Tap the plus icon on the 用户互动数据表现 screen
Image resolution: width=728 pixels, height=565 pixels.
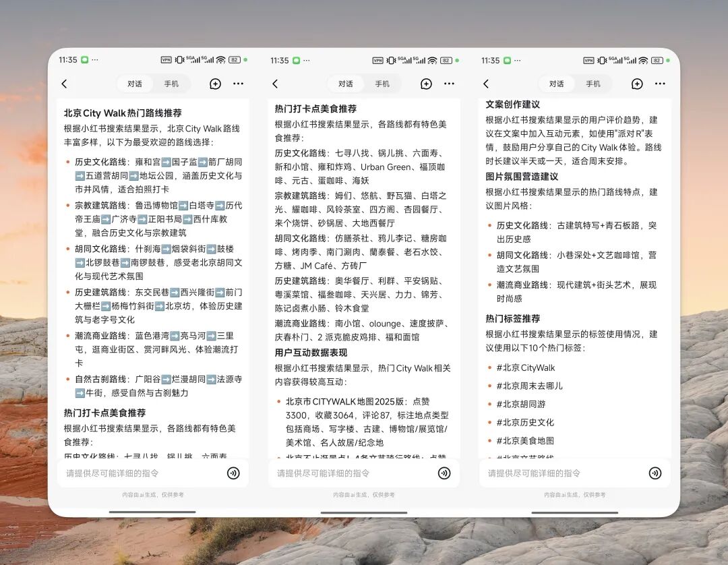pos(426,84)
